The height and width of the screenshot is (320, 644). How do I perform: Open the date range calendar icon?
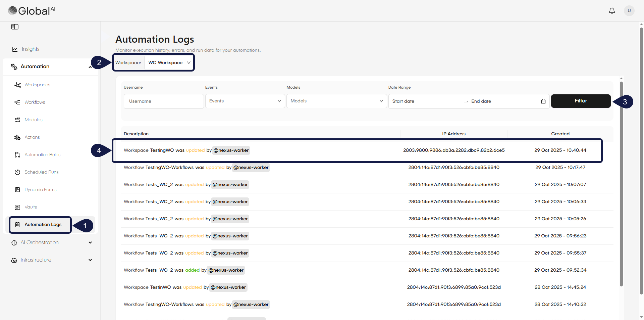click(x=543, y=101)
